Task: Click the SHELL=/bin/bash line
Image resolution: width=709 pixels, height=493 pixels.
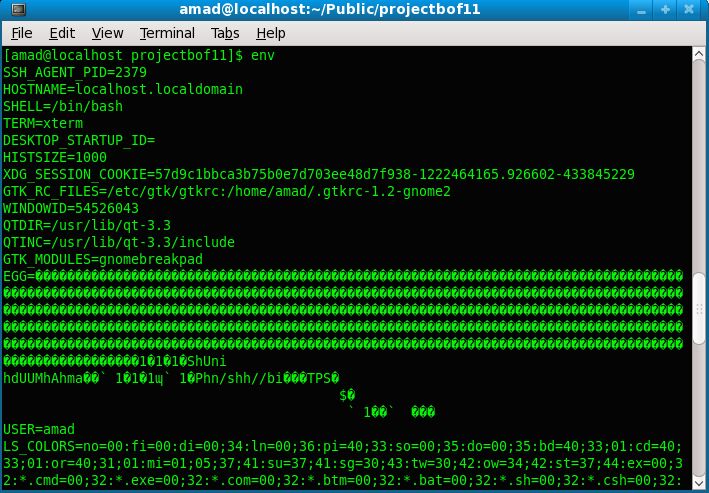Action: pyautogui.click(x=63, y=106)
